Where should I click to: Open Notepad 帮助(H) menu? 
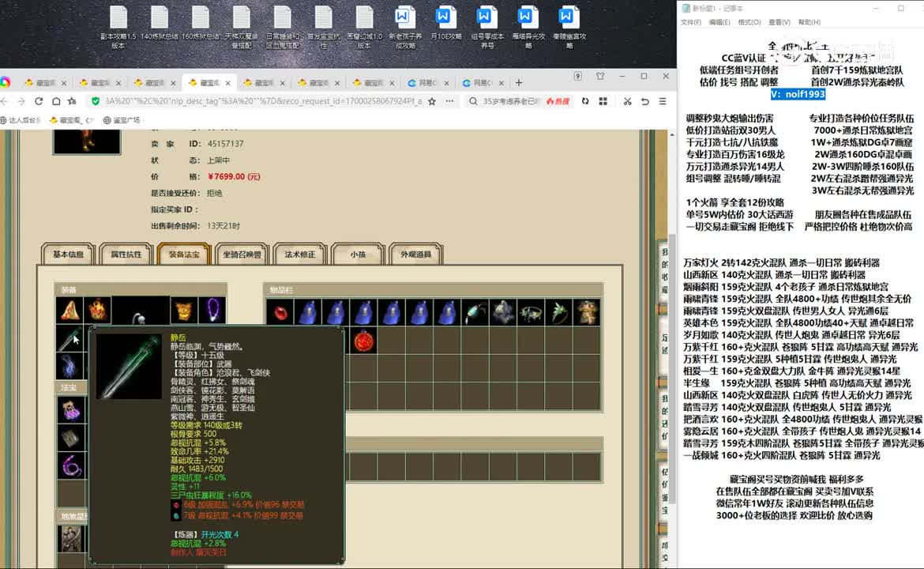pos(809,22)
